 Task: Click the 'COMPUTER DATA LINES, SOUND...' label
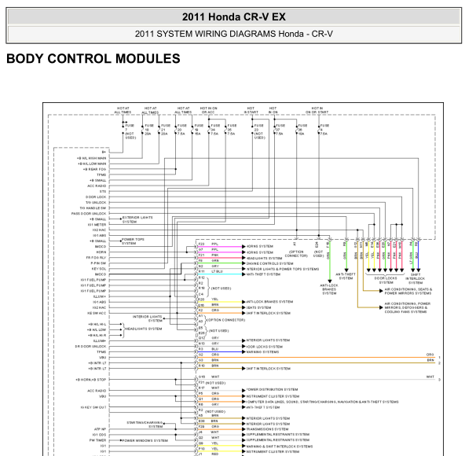(322, 402)
